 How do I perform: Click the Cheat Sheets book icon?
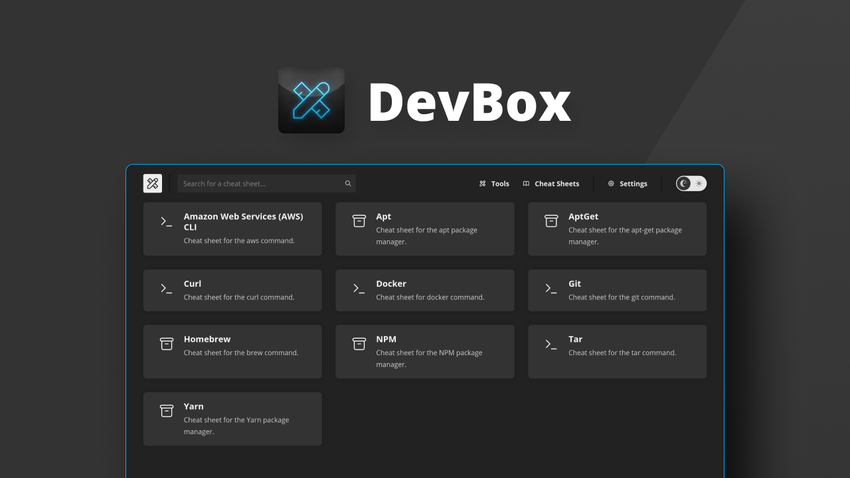526,184
